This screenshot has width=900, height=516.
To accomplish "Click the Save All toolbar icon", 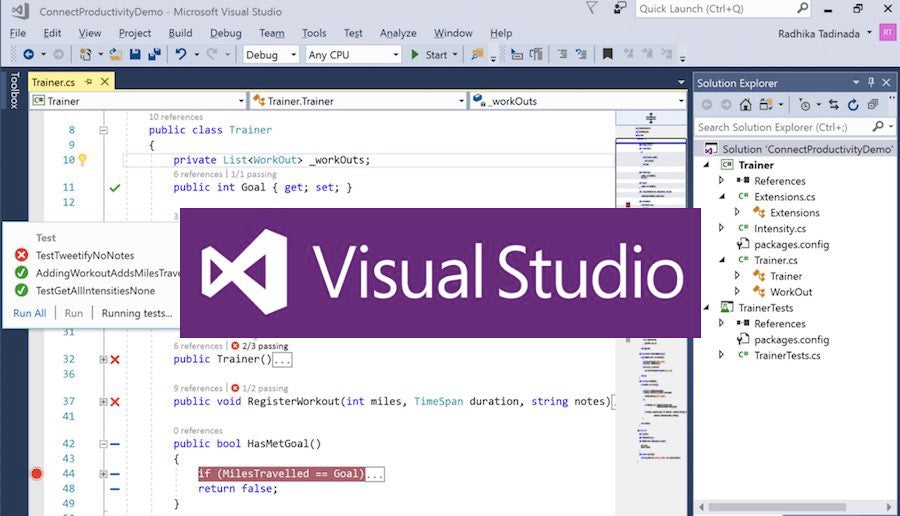I will [154, 55].
